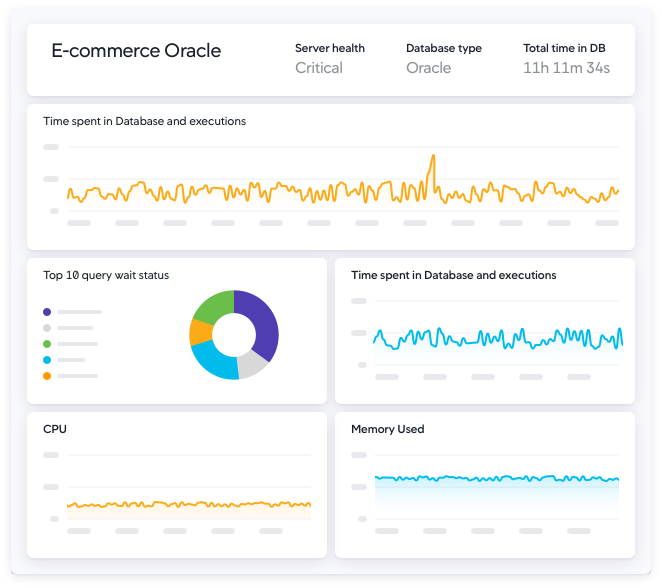Open the Memory Used panel title
The height and width of the screenshot is (588, 662).
[x=388, y=429]
